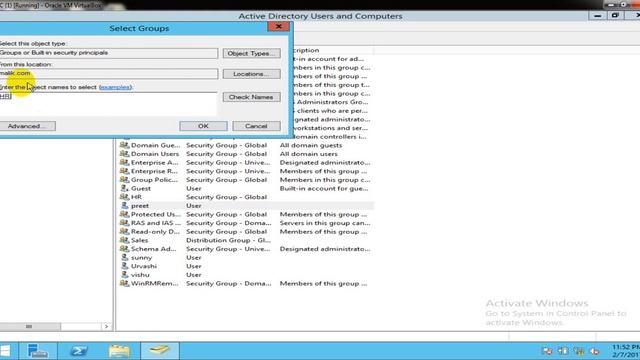
Task: Click the Object Types button
Action: coord(251,53)
